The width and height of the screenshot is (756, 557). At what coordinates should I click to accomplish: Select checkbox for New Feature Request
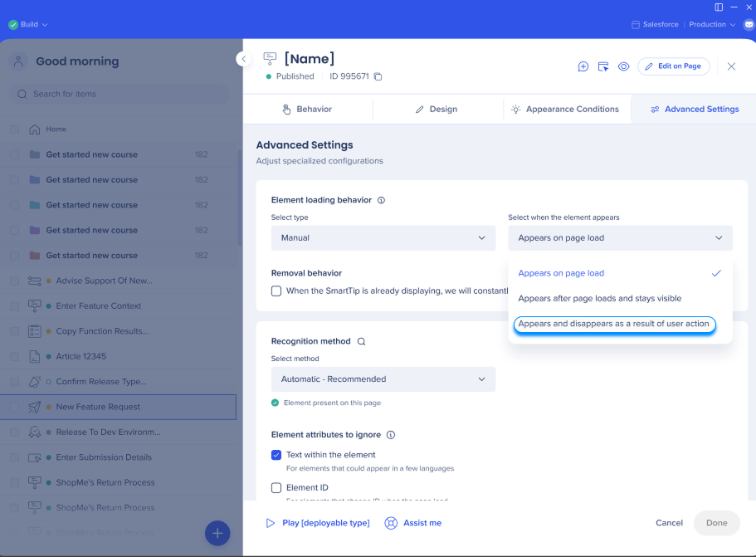(x=14, y=407)
